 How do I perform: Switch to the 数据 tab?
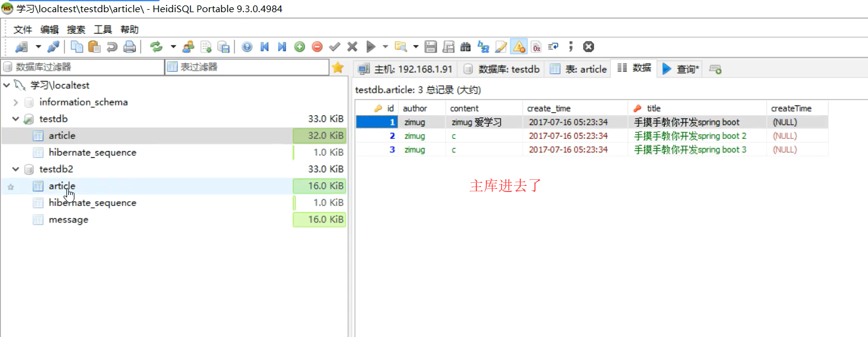tap(634, 68)
